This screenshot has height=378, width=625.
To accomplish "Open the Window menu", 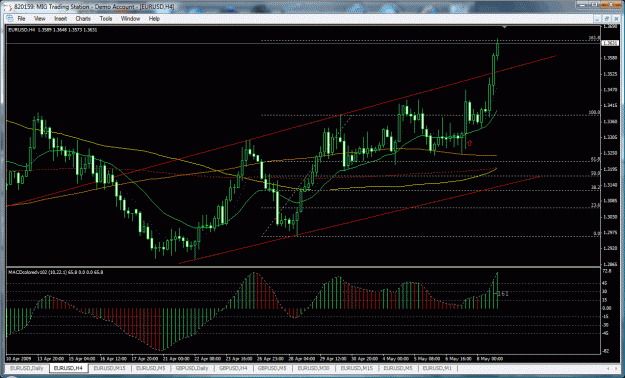I will pyautogui.click(x=130, y=19).
